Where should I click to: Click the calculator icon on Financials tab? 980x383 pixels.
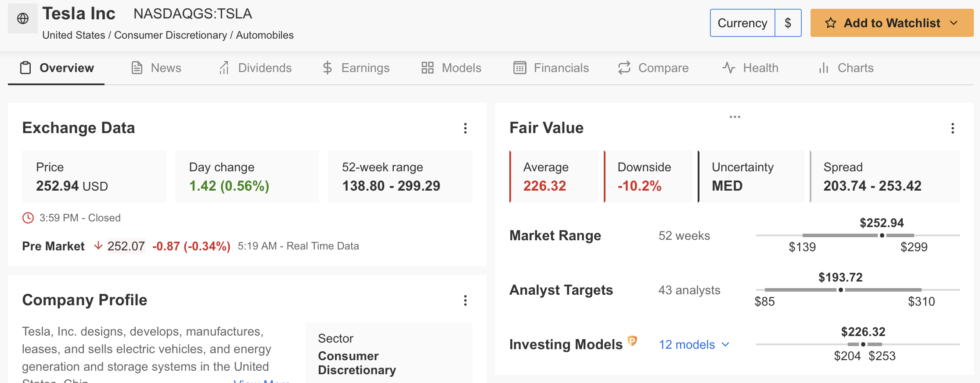tap(520, 68)
